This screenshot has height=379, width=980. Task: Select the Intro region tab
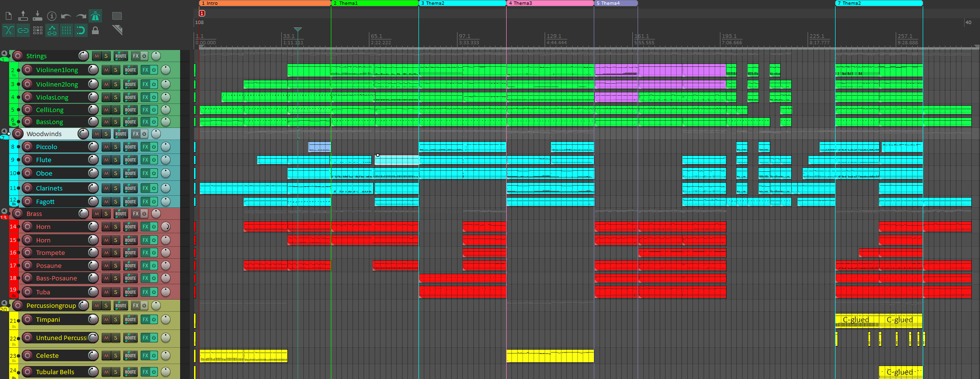point(264,3)
